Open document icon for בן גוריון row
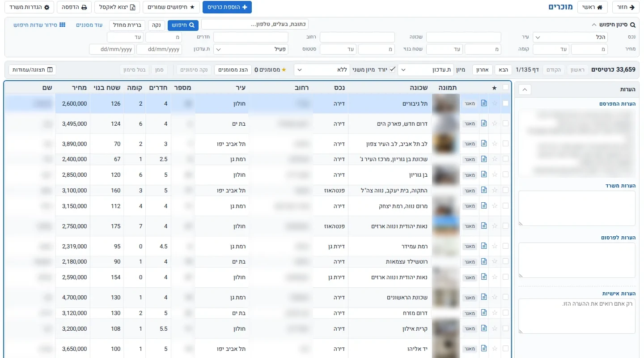Screen dimensions: 644x358 tap(483, 175)
